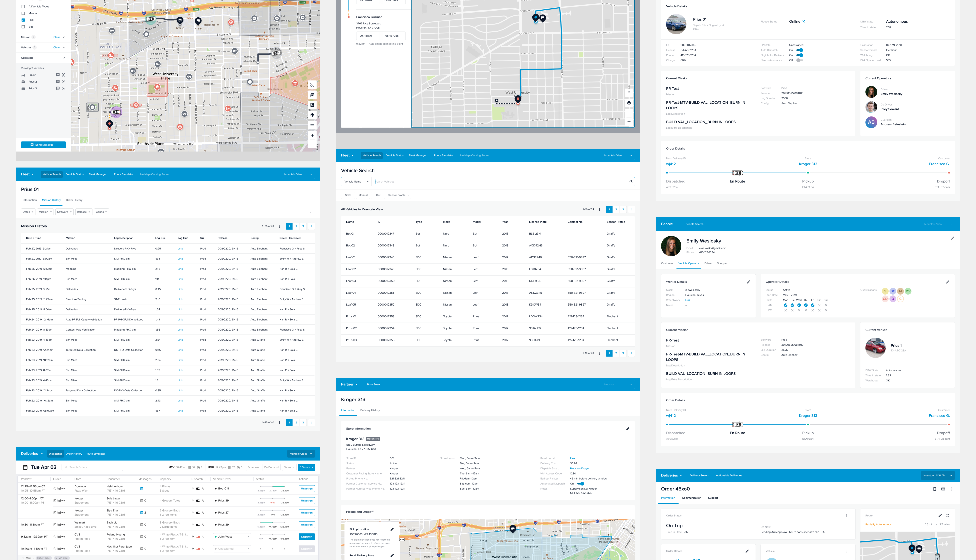Unassign Bot 1018 in Domino's row
The height and width of the screenshot is (560, 976).
click(306, 489)
